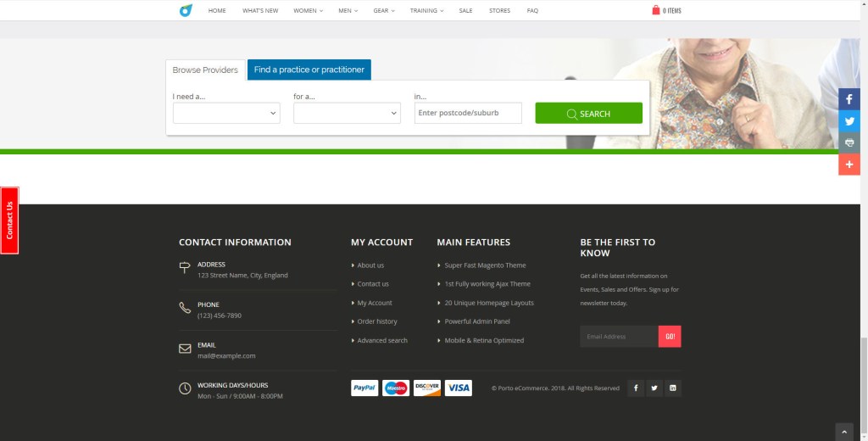Expand the Women menu
Screen dimensions: 868x441
point(309,10)
